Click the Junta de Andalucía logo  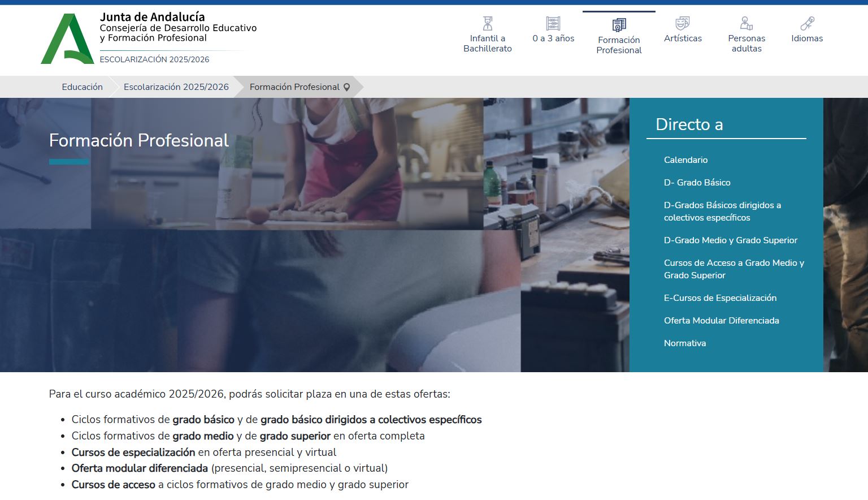pyautogui.click(x=67, y=39)
